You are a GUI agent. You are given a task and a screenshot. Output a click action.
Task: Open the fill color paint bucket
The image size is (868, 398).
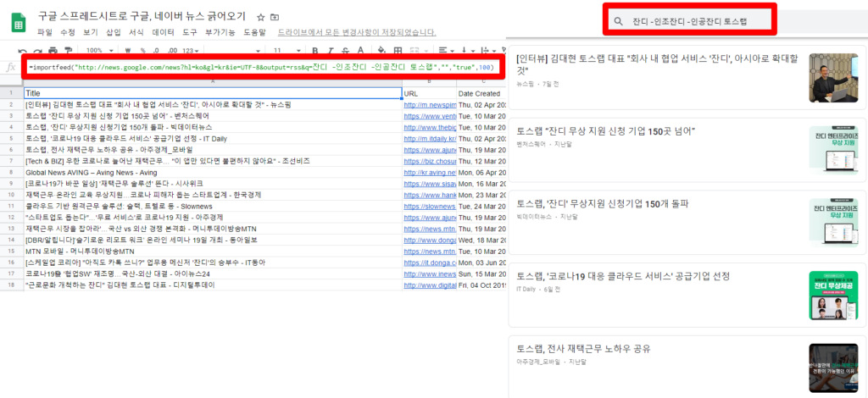point(382,50)
